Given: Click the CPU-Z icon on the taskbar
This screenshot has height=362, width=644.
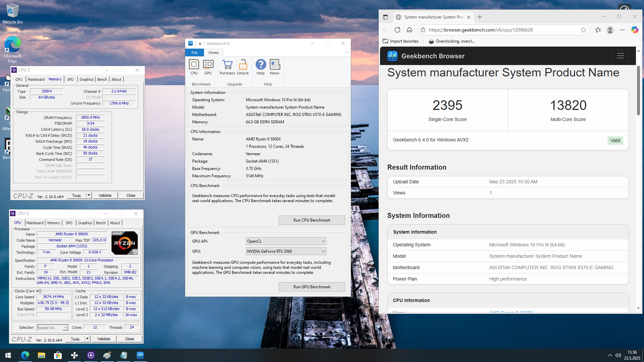Looking at the screenshot, I should [x=91, y=355].
